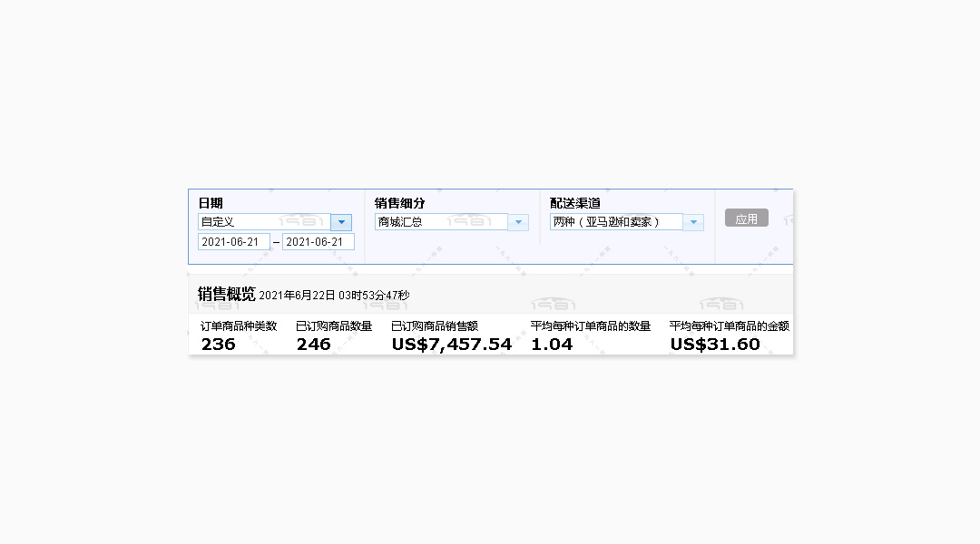Click the 平均每种订单商品的数量 label
The height and width of the screenshot is (544, 980).
tap(591, 326)
